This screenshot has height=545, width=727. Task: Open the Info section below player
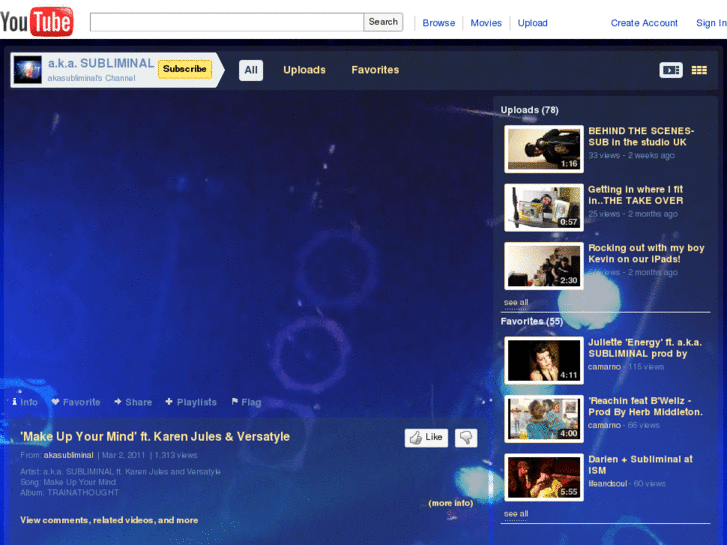(25, 402)
